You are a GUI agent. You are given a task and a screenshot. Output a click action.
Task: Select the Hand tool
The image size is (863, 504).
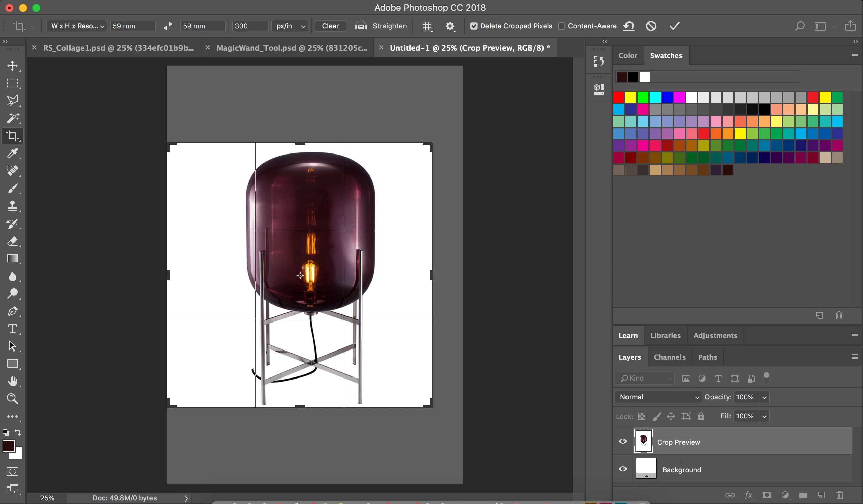(13, 381)
